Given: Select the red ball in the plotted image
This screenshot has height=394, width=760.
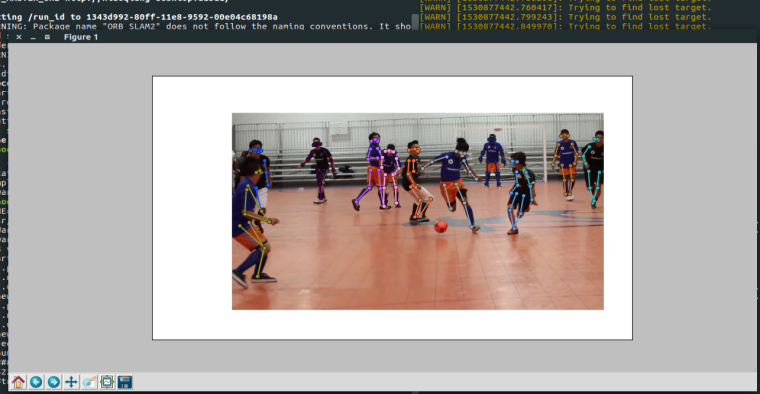Looking at the screenshot, I should (441, 226).
